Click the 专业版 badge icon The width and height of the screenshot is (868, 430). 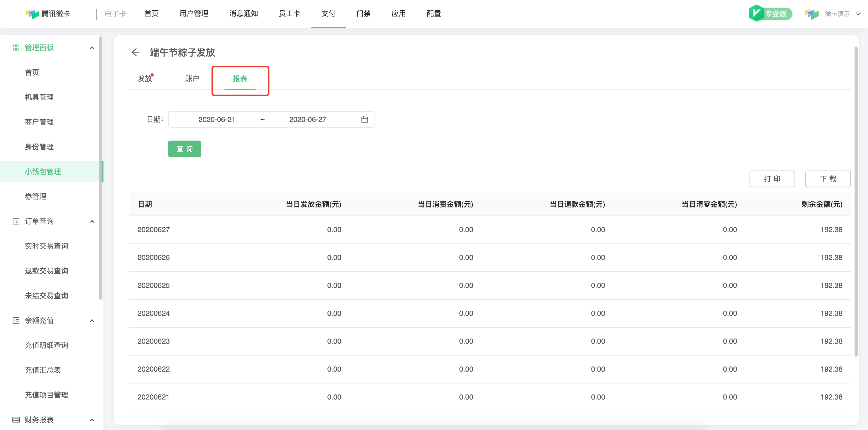(x=770, y=13)
